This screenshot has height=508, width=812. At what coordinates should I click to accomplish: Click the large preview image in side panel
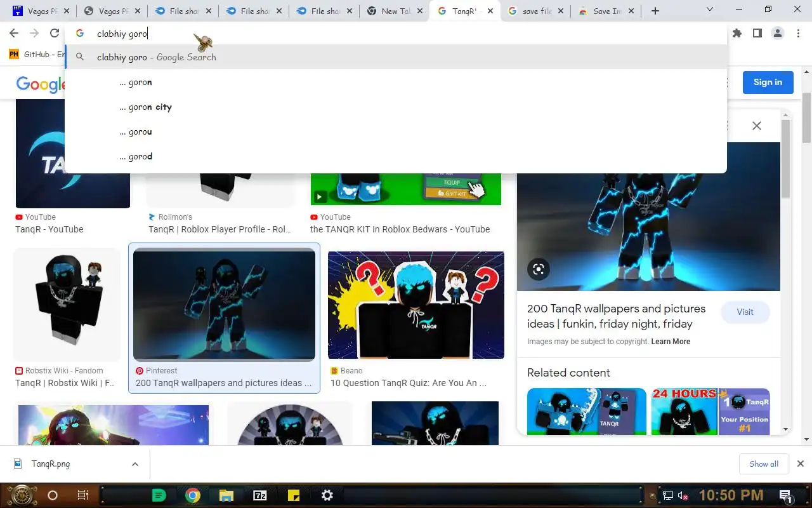tap(648, 217)
